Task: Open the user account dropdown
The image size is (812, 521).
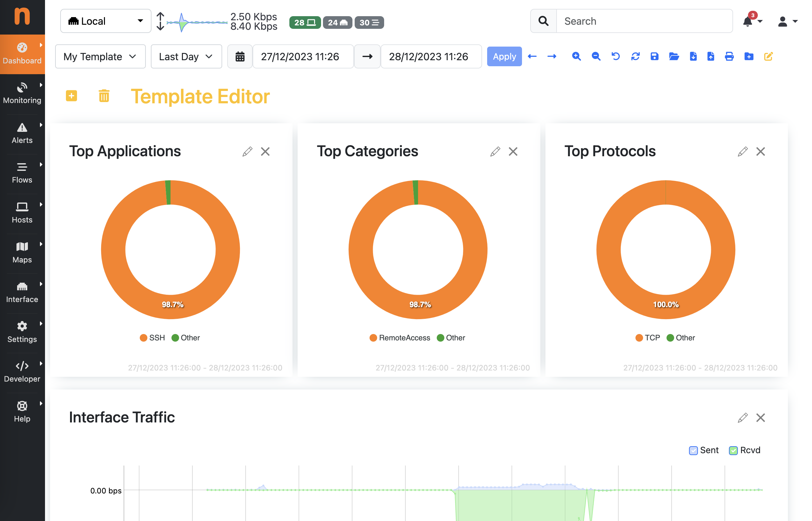Action: [x=788, y=21]
